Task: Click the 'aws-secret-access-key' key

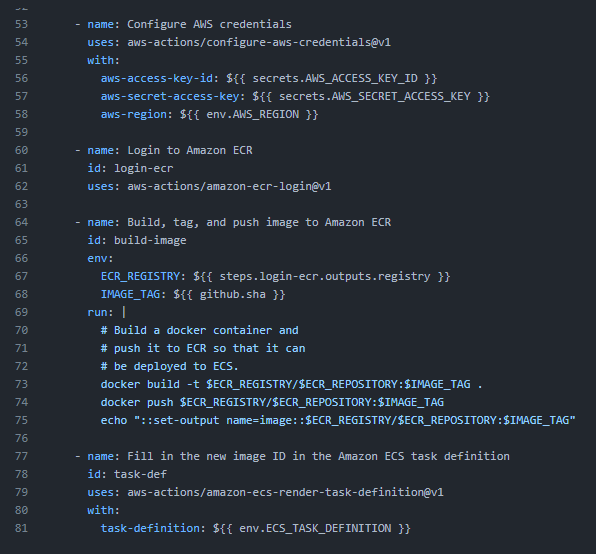Action: [170, 97]
